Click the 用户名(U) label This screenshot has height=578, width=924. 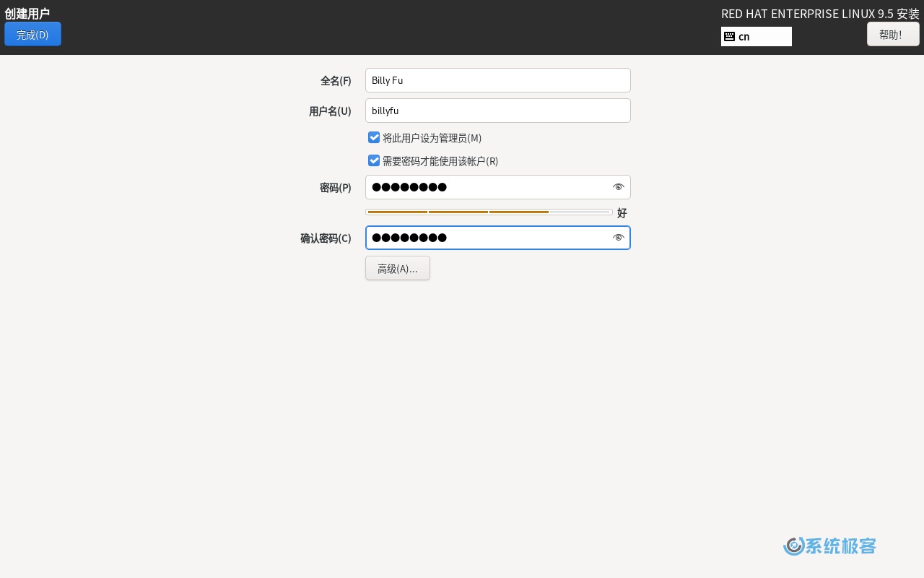click(x=330, y=111)
